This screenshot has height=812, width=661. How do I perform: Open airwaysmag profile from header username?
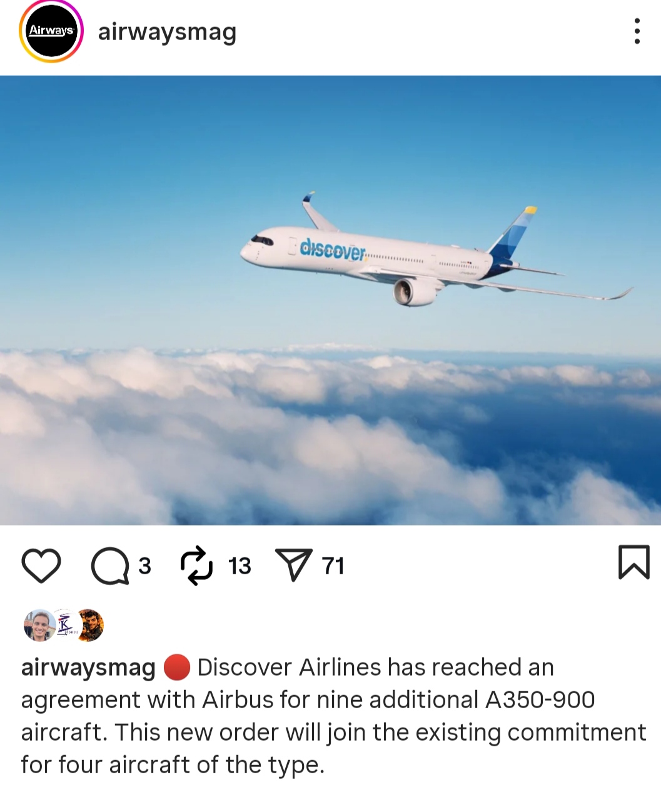tap(167, 32)
